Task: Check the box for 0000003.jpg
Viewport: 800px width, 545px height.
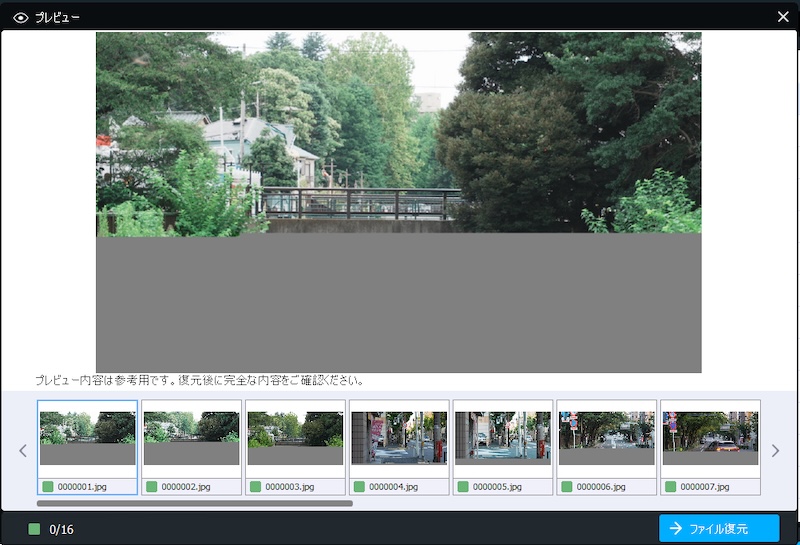Action: pos(256,487)
